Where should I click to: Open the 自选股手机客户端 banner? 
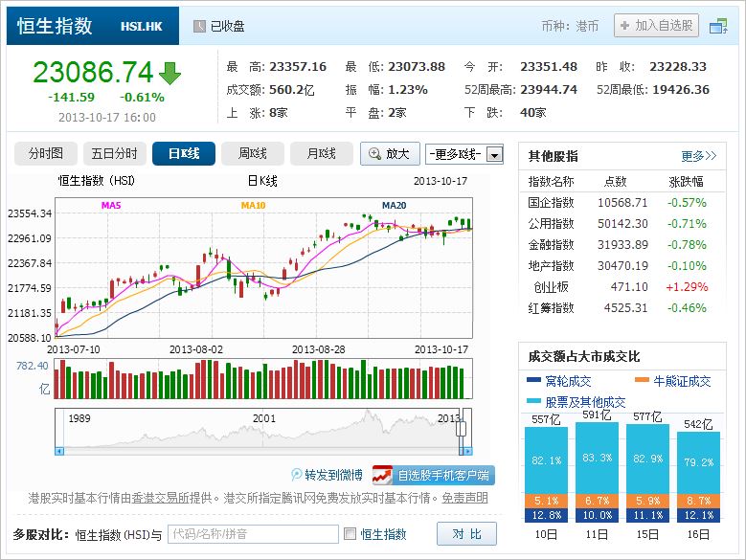(x=434, y=475)
